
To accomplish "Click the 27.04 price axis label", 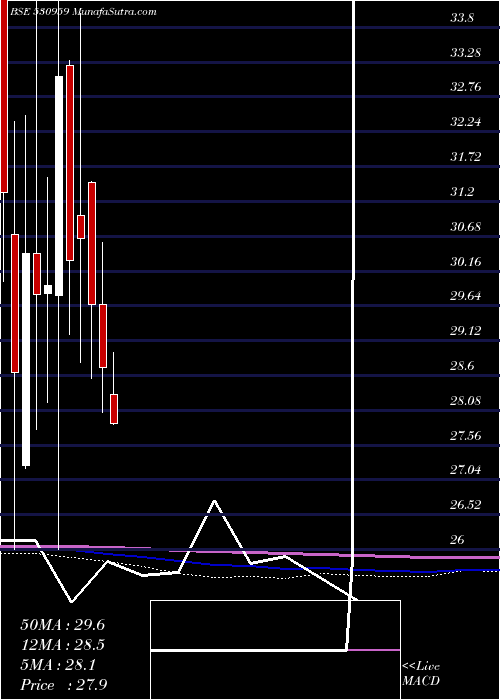I will [x=466, y=470].
